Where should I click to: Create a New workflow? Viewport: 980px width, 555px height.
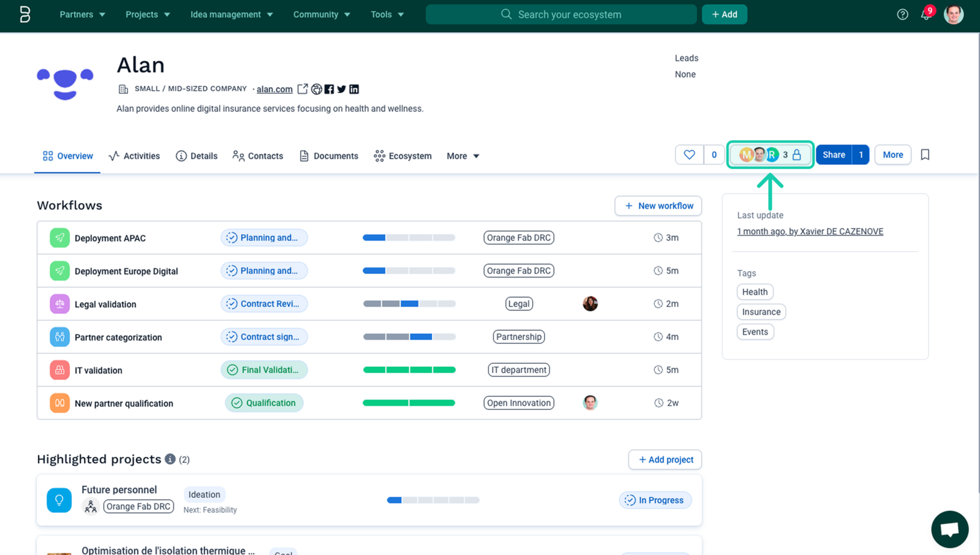point(658,206)
